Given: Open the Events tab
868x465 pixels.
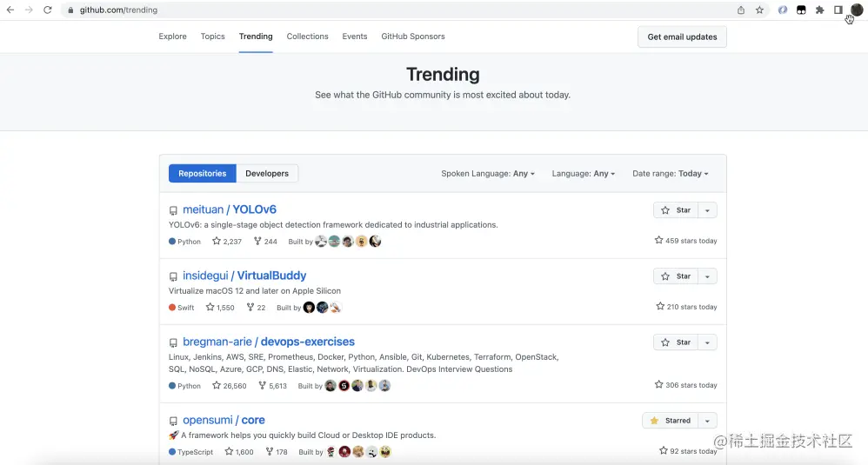Looking at the screenshot, I should [x=354, y=36].
